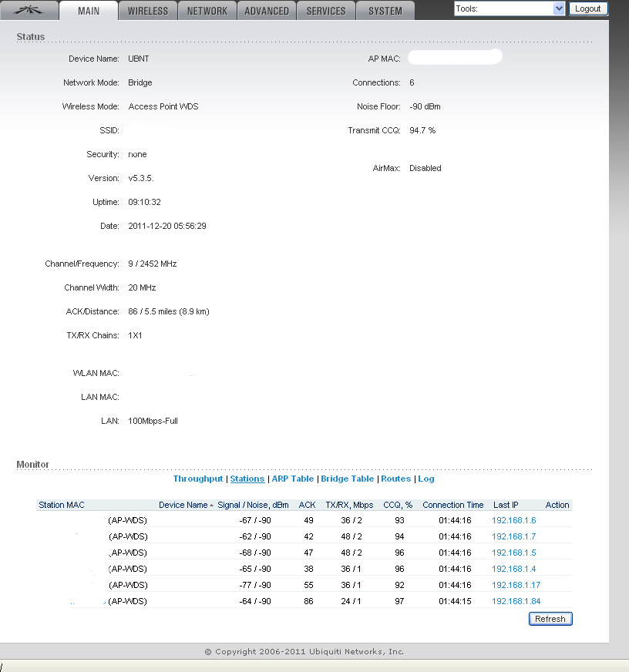Click the Uptime value 09:10:32
This screenshot has width=629, height=672.
pyautogui.click(x=144, y=202)
